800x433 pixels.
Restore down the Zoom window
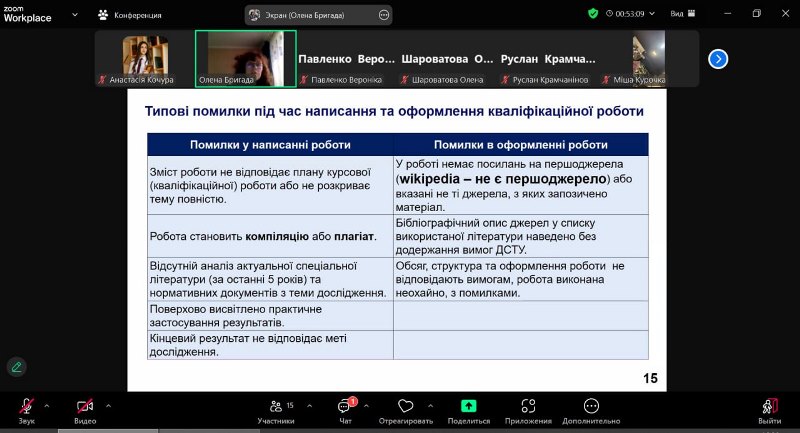(x=757, y=14)
